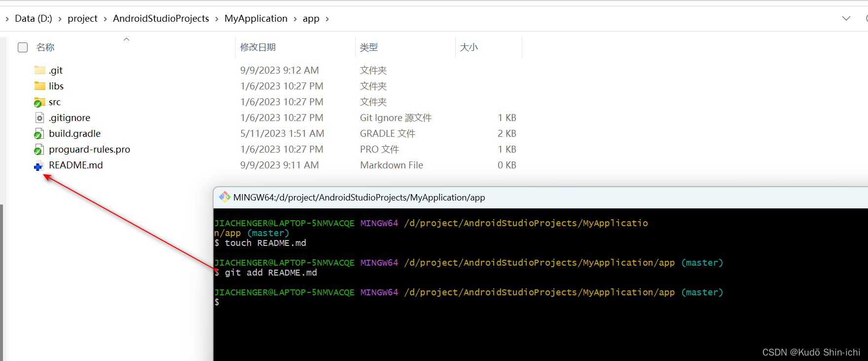
Task: Click the Markdown File type cell
Action: point(392,165)
